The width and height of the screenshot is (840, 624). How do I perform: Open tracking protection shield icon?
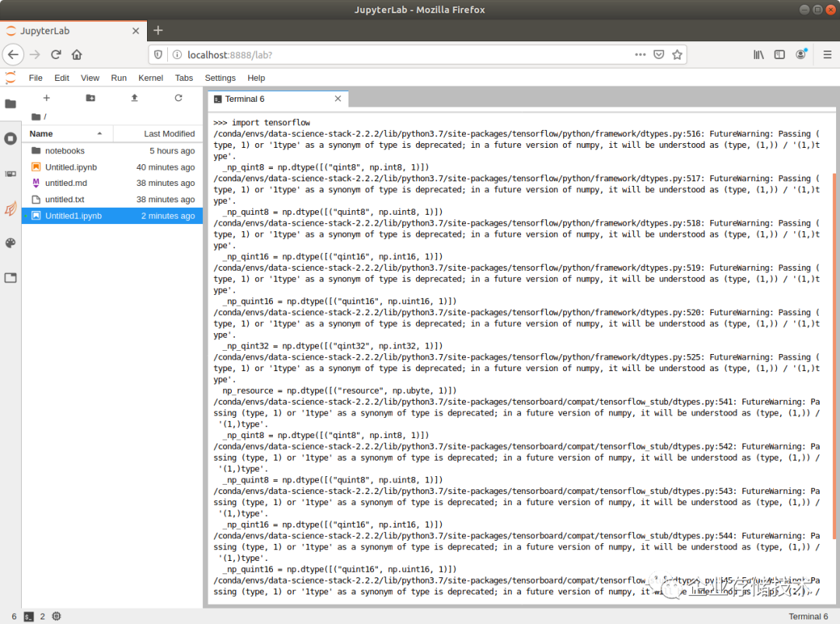(x=158, y=54)
